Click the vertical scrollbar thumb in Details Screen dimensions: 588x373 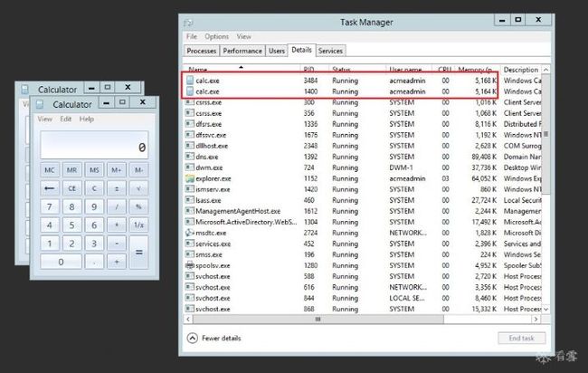[x=546, y=134]
